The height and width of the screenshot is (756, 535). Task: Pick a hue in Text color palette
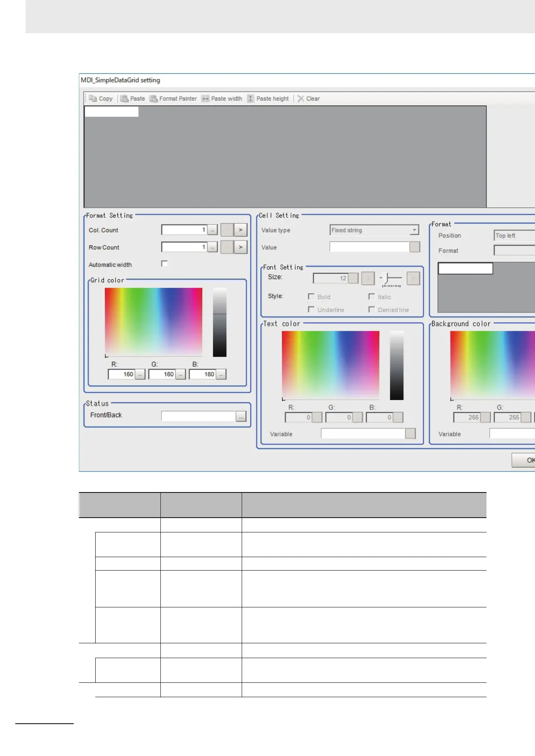331,365
